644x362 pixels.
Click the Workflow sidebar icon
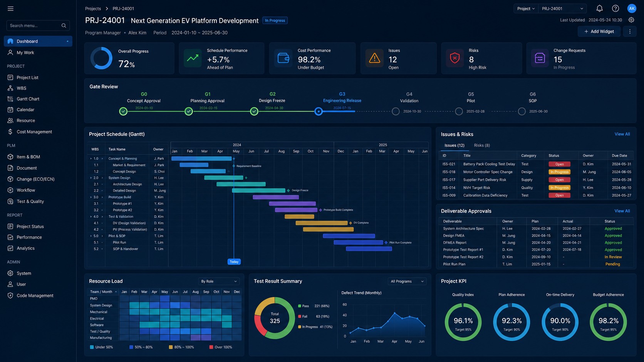click(x=10, y=190)
